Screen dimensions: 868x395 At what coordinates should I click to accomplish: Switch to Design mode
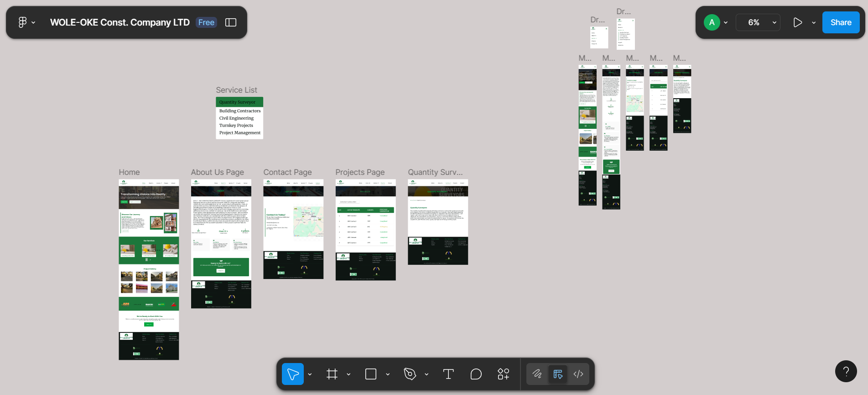point(558,374)
